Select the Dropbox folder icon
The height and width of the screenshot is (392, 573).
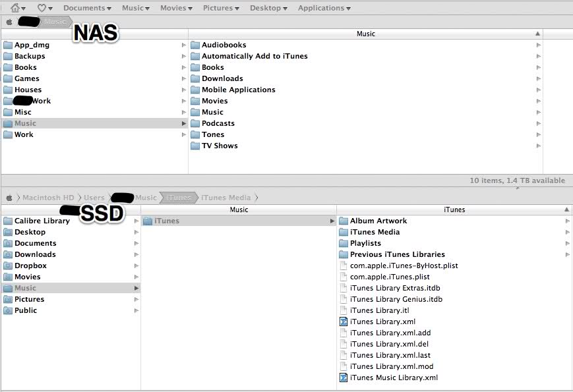point(8,266)
